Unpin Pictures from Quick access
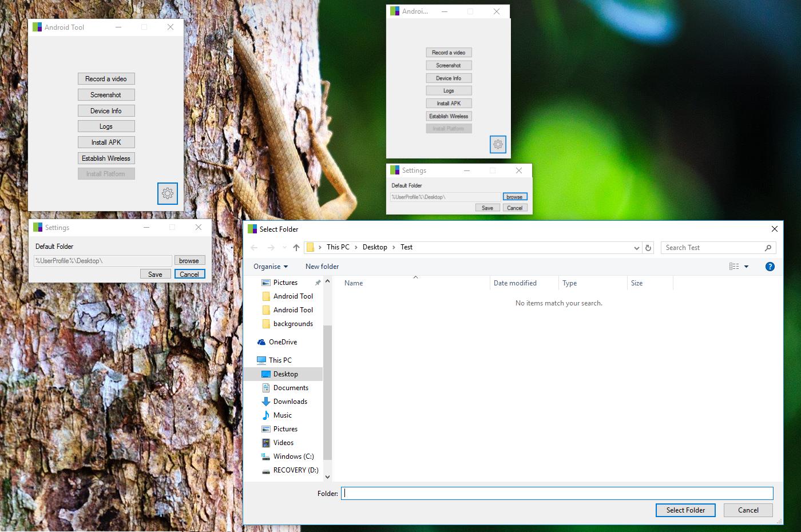The width and height of the screenshot is (801, 532). point(318,282)
